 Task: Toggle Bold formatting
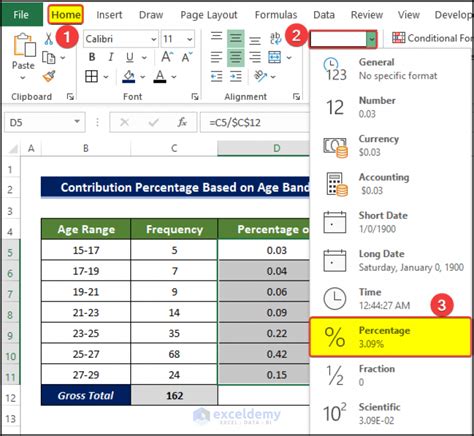[x=92, y=57]
